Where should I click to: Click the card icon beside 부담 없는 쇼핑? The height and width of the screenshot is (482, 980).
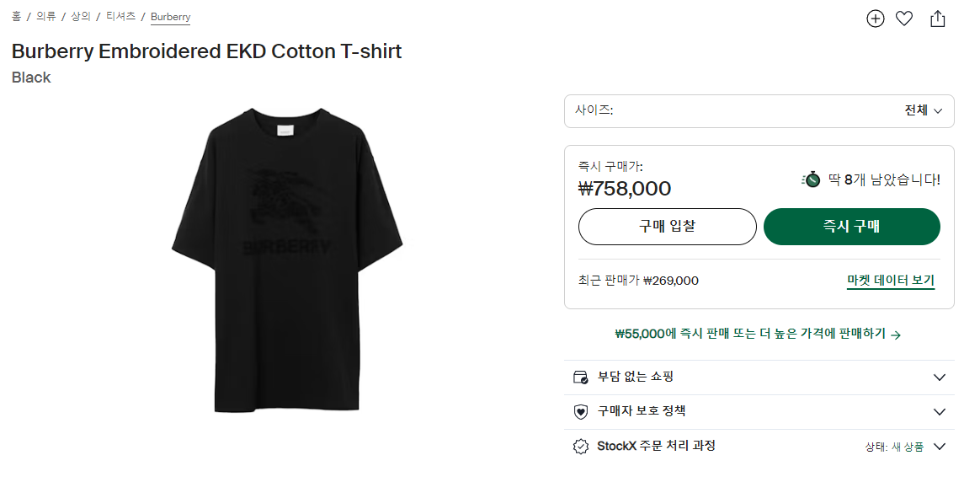pos(580,377)
